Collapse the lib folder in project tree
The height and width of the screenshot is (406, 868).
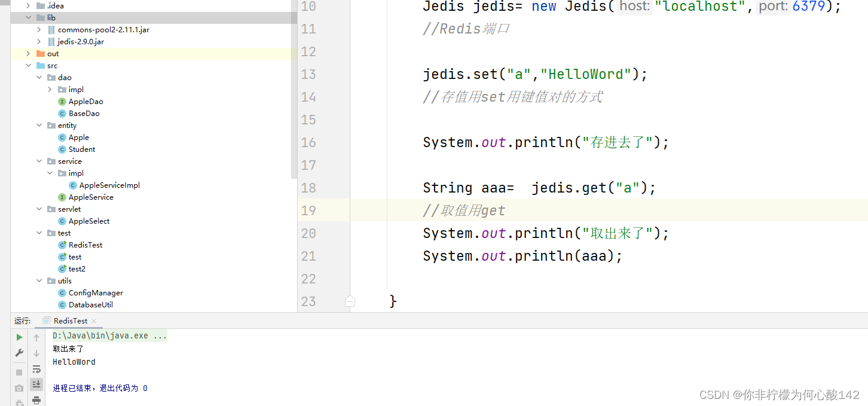(28, 17)
